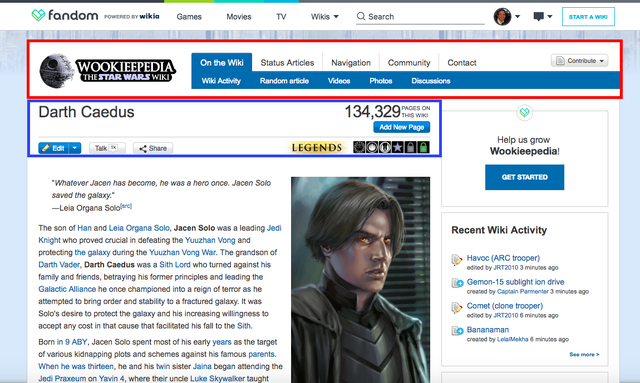640x383 pixels.
Task: Click the pencil icon beside Havoc (ARC trooper)
Action: (457, 260)
